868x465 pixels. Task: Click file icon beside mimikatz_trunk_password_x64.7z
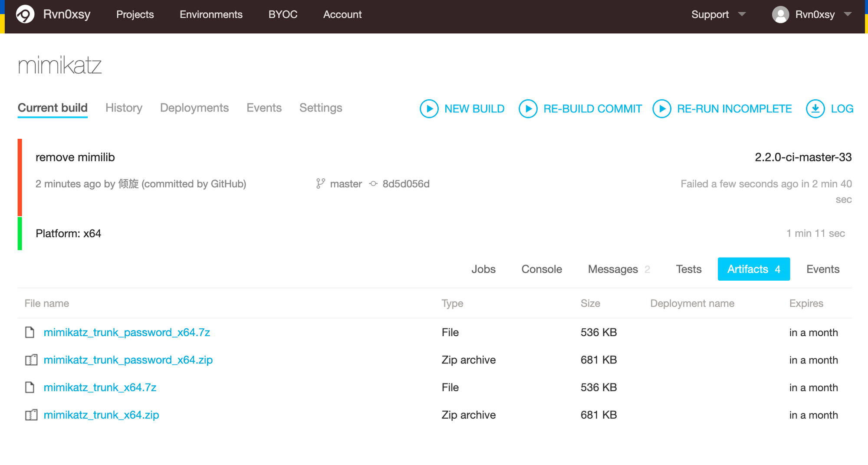(x=30, y=332)
